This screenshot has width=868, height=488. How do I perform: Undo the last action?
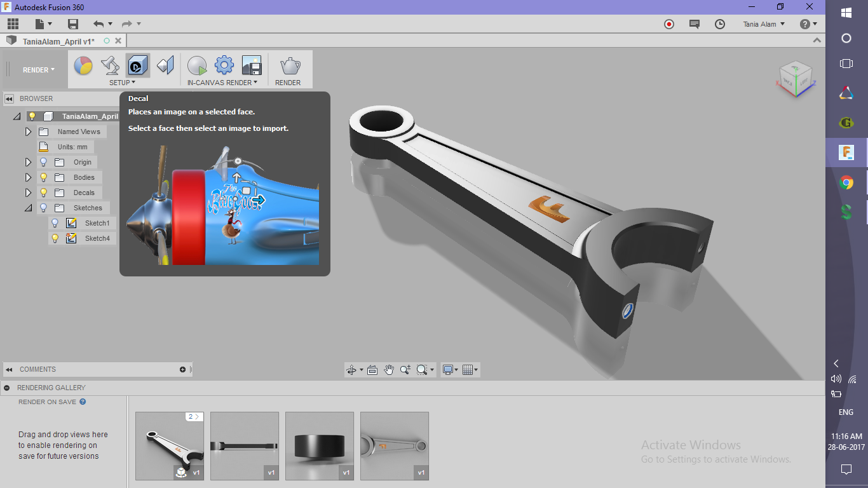98,24
